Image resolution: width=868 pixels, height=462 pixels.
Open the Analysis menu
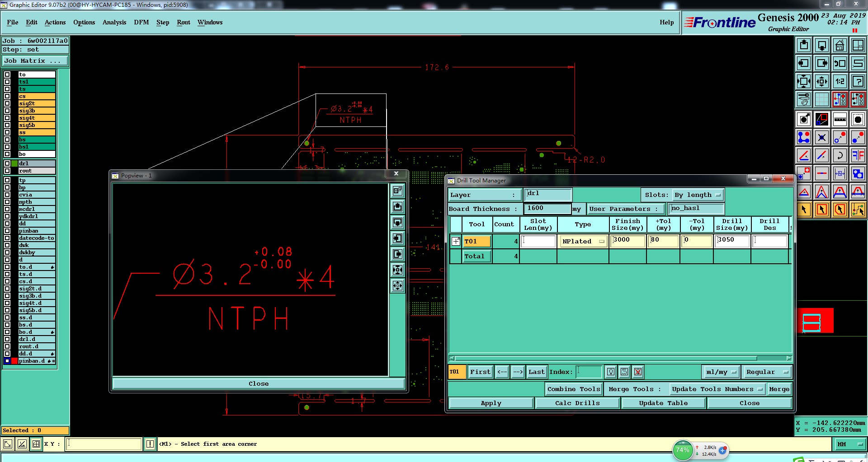[114, 22]
